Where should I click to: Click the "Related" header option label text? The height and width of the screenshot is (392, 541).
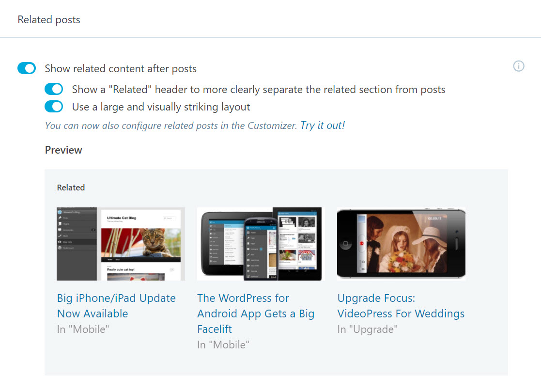(259, 89)
